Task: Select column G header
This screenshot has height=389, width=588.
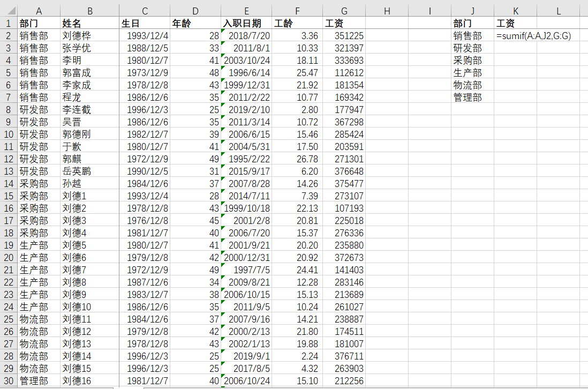Action: (344, 11)
